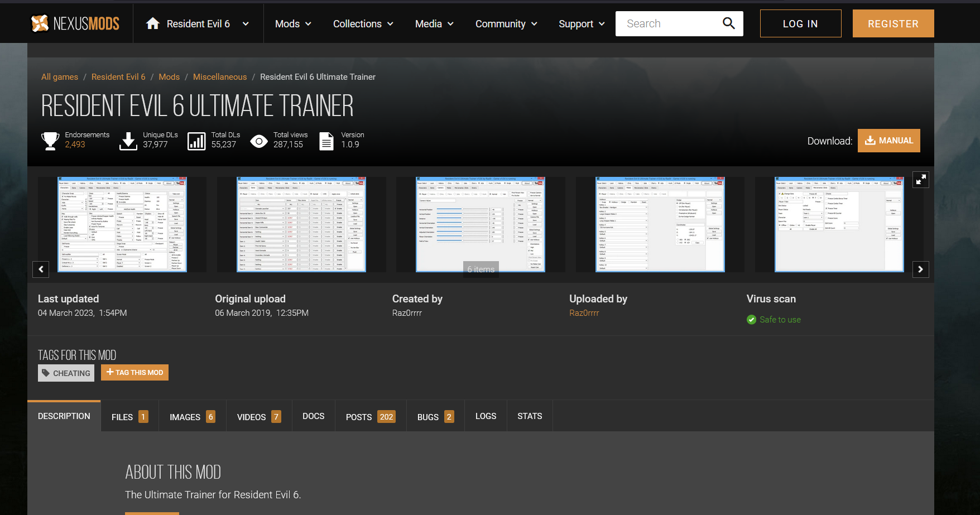Open the Stats tab
Screen dimensions: 980x515
(x=530, y=416)
